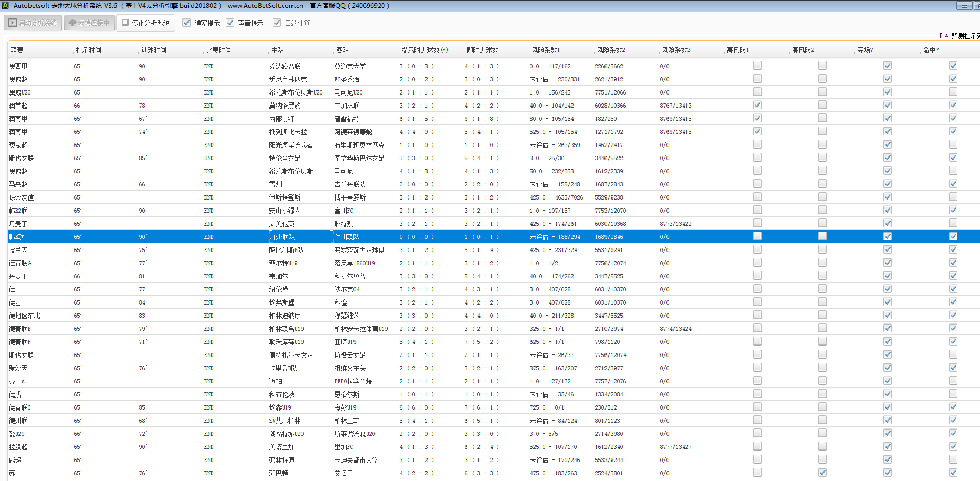The width and height of the screenshot is (980, 481).
Task: Uncheck 完场? for the 乔达路普联 row
Action: click(887, 66)
